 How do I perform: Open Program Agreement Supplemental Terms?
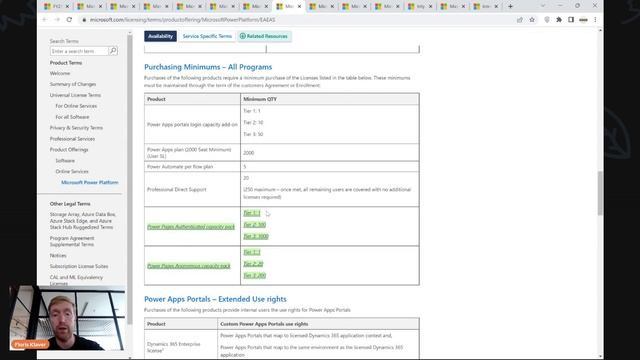click(72, 241)
